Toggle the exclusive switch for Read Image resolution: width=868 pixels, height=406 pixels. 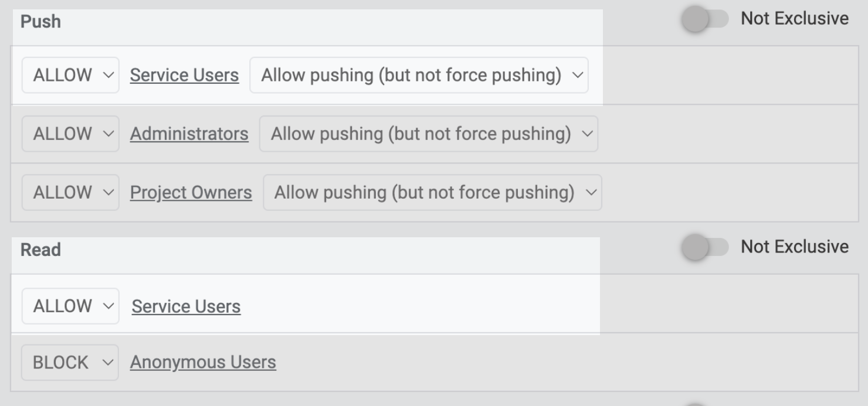(x=704, y=247)
